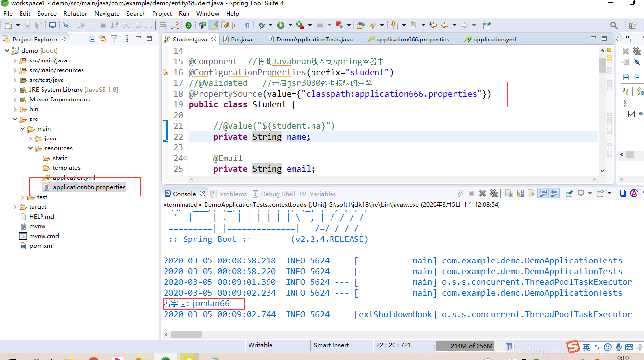The image size is (644, 360).
Task: Expand the src/main/java folder
Action: (15, 60)
